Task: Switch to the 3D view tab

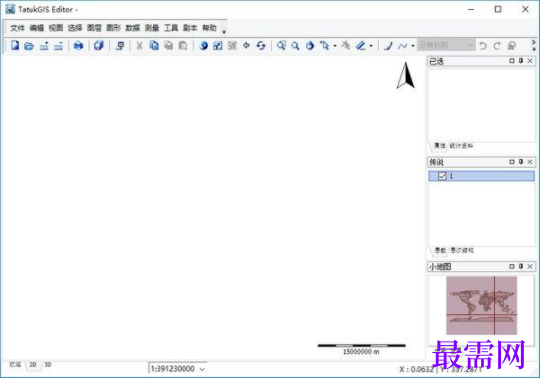Action: click(x=48, y=365)
